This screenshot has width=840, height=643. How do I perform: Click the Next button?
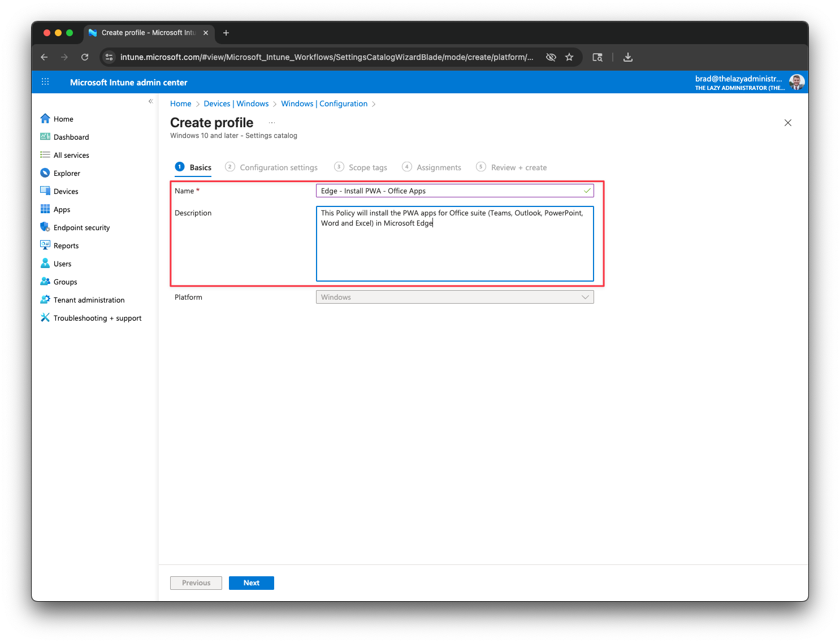point(252,583)
